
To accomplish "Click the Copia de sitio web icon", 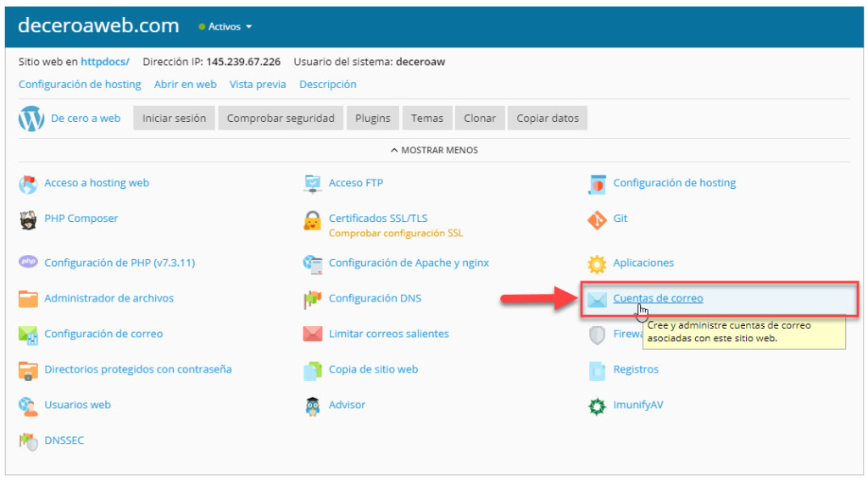I will click(x=313, y=371).
